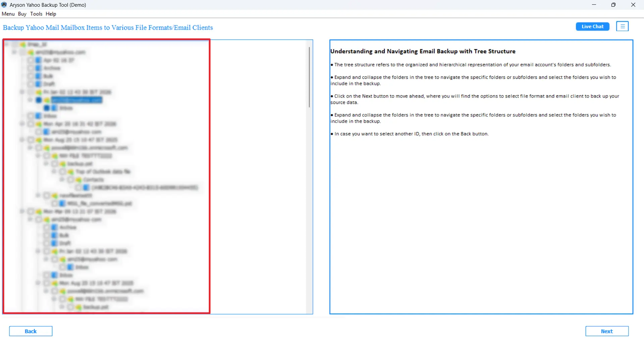Collapse the Contacts folder node

point(62,180)
